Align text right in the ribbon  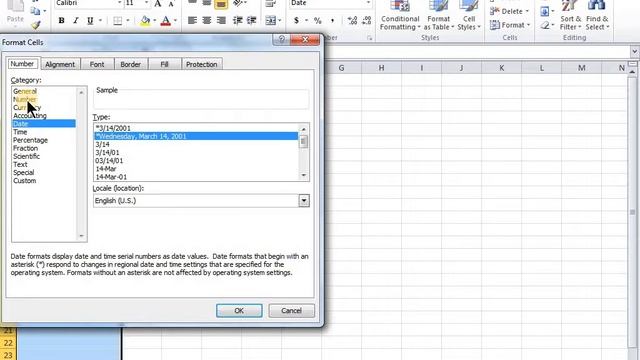point(221,20)
